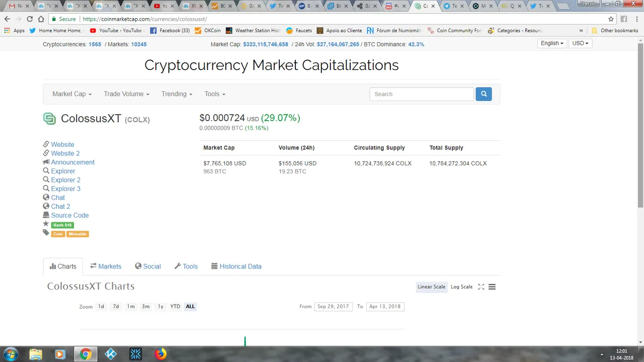This screenshot has width=644, height=362.
Task: Set chart zoom to 1m
Action: point(131,306)
